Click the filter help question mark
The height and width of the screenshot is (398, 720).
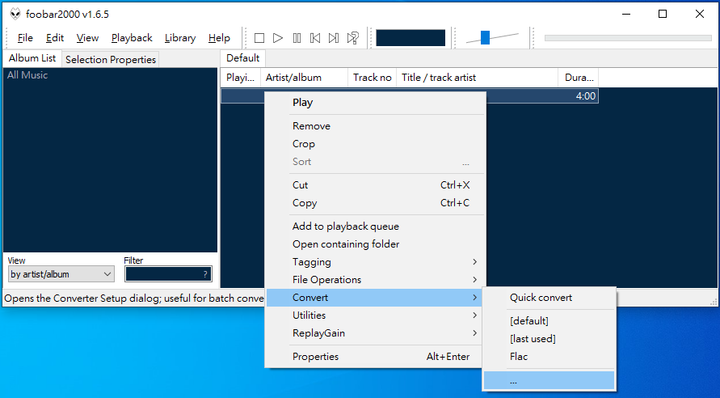(206, 275)
